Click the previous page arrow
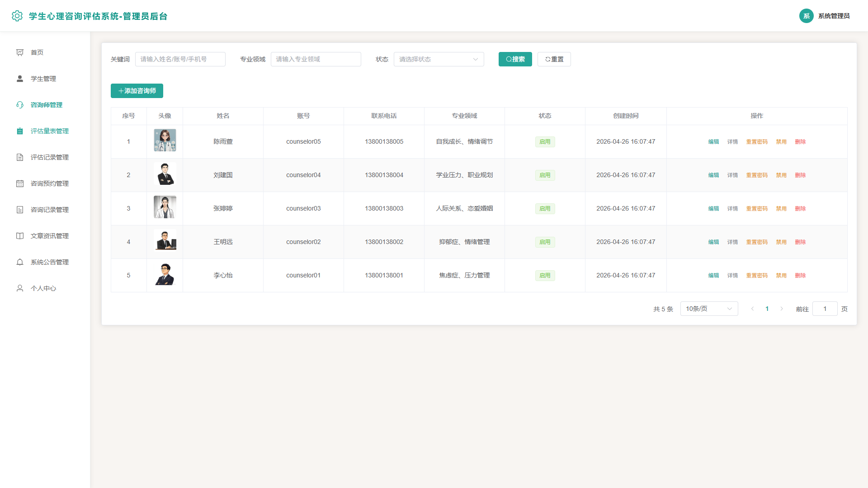The image size is (868, 488). pos(752,309)
